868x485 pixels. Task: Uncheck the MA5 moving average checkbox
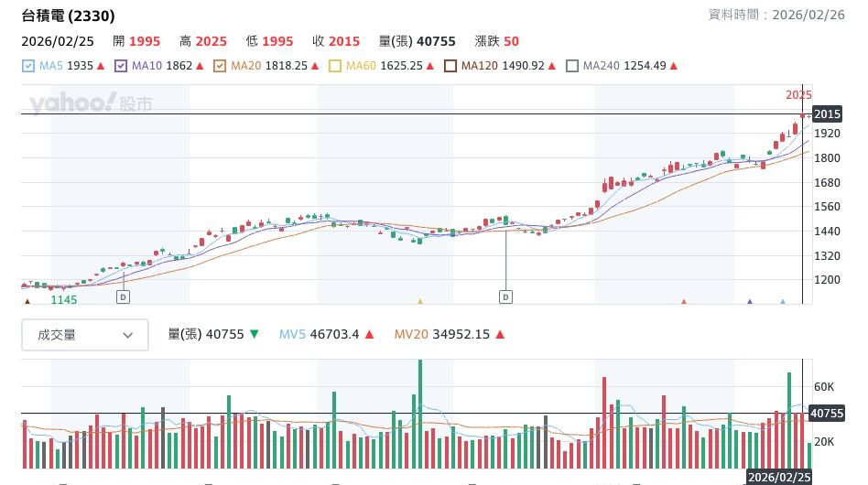click(28, 66)
